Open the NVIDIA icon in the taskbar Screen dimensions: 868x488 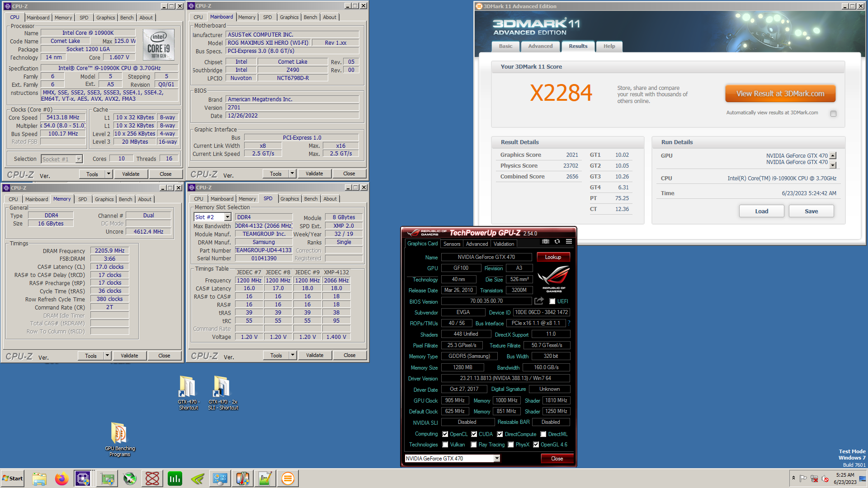pyautogui.click(x=198, y=479)
